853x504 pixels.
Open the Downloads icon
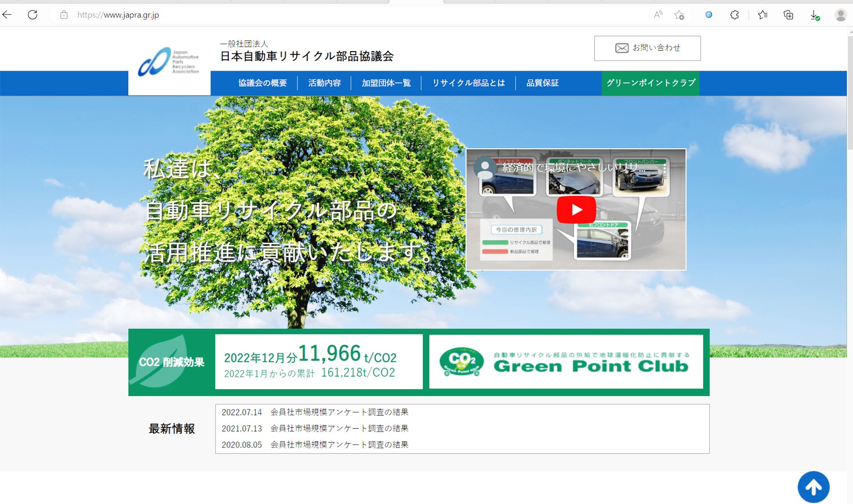(814, 15)
